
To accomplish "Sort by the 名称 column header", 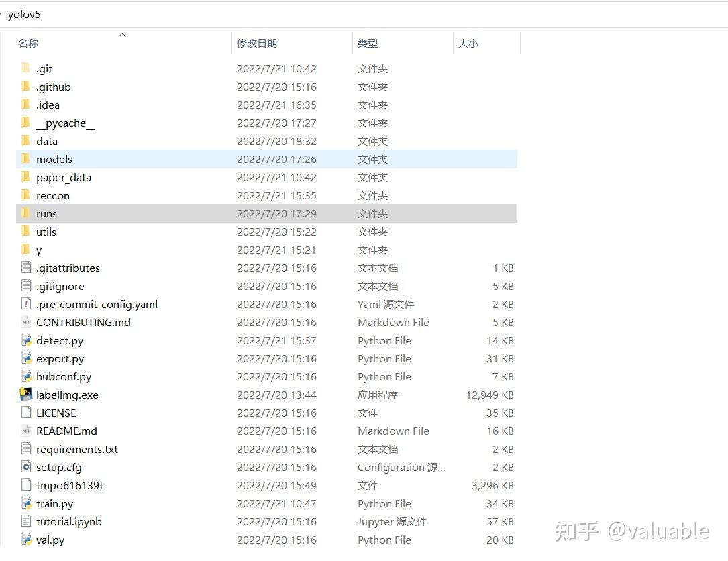I will click(x=28, y=43).
